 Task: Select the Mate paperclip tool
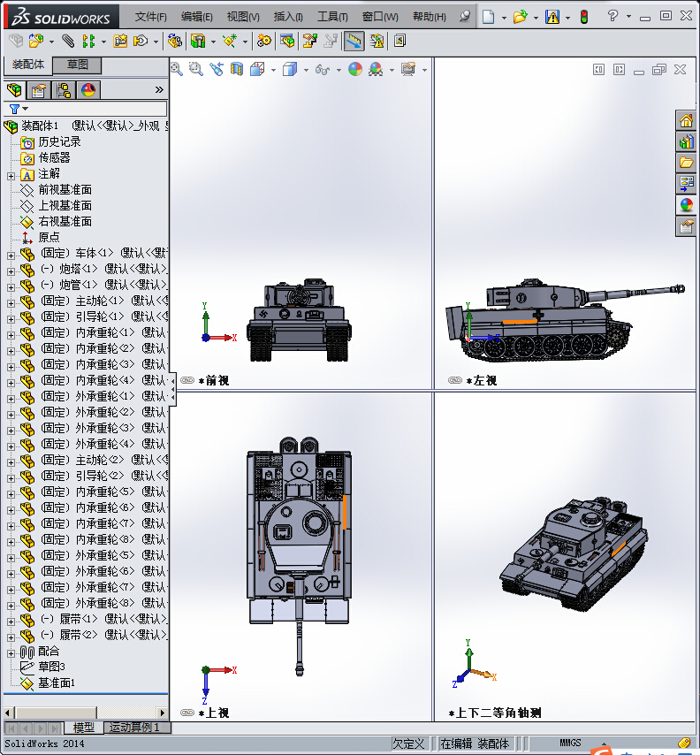click(68, 42)
